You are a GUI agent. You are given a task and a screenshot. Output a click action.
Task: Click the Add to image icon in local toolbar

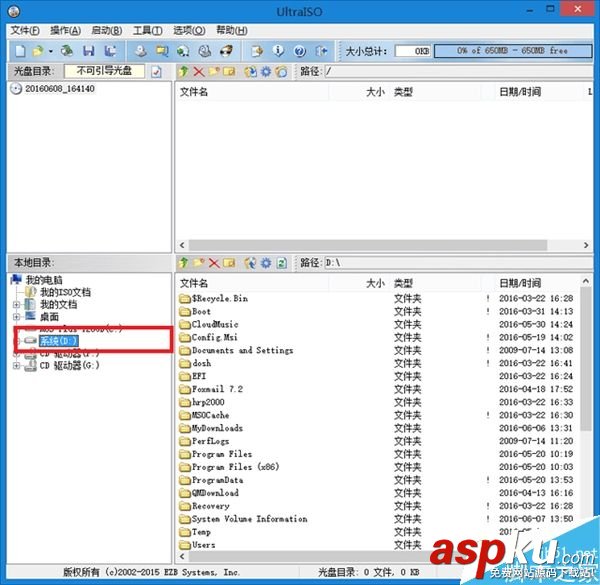pos(251,263)
